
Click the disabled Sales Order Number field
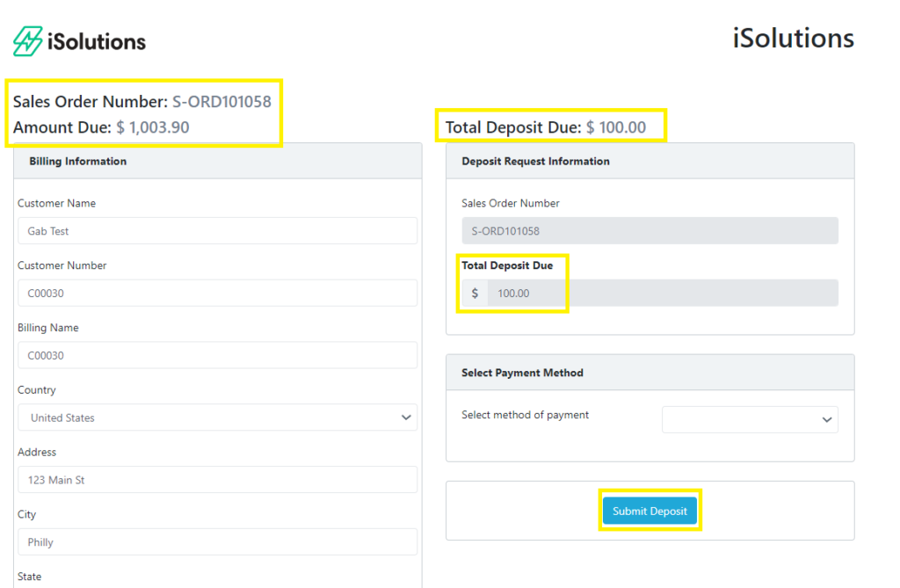650,231
